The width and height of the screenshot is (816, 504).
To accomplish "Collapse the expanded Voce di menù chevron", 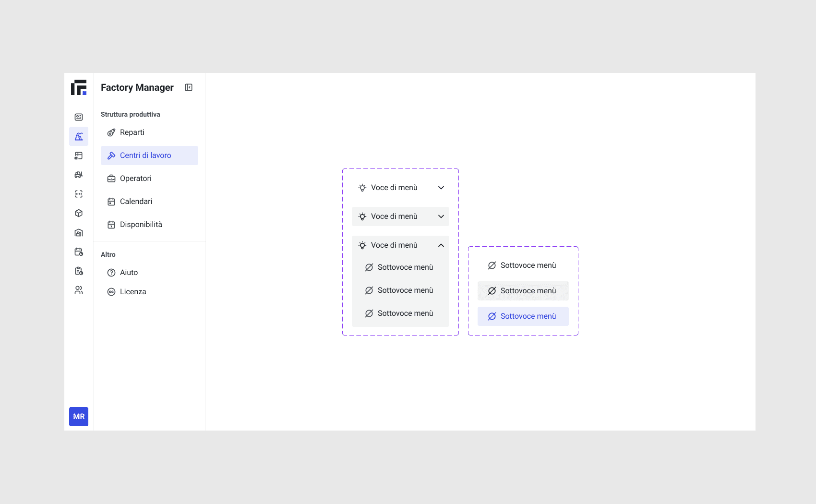I will [x=441, y=245].
